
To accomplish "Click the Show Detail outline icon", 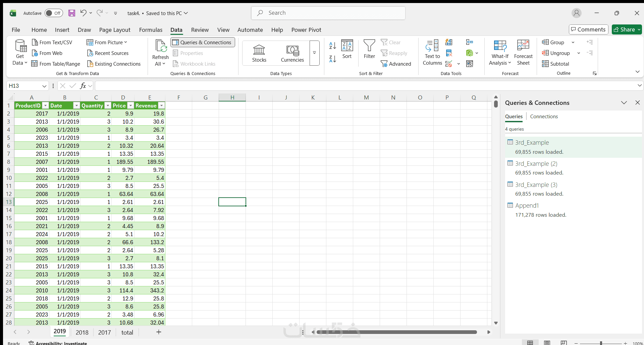I will (590, 42).
